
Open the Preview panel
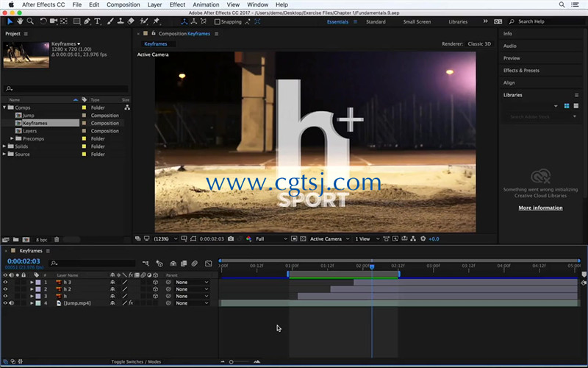[512, 58]
